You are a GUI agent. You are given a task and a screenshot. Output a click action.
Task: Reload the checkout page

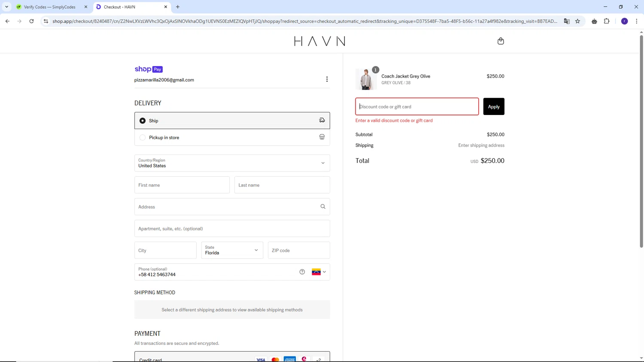pos(31,21)
